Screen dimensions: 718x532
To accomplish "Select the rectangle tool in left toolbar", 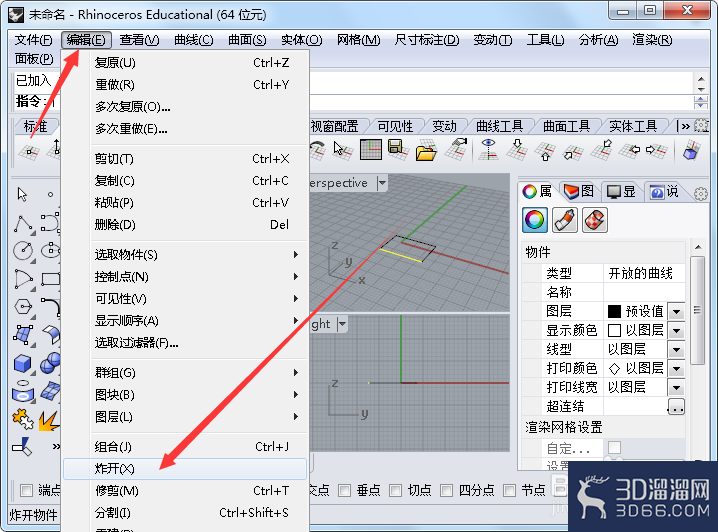I will [x=50, y=279].
